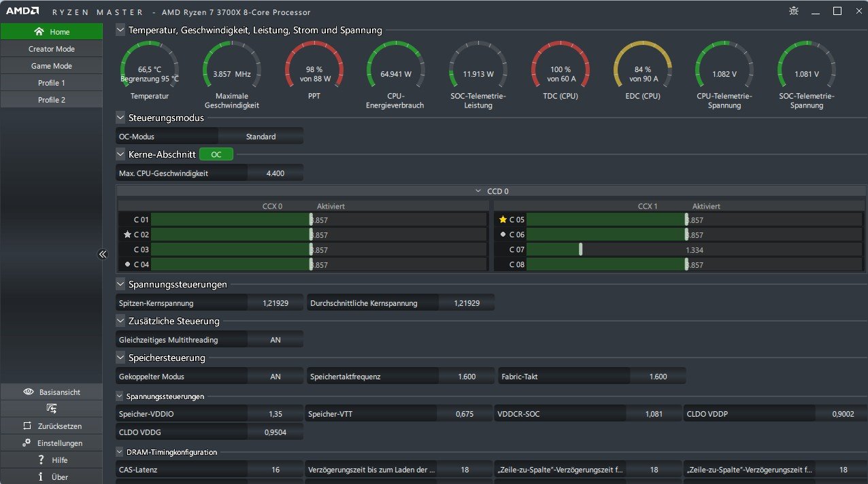The height and width of the screenshot is (484, 868).
Task: Open the Hilfe page
Action: coord(52,460)
